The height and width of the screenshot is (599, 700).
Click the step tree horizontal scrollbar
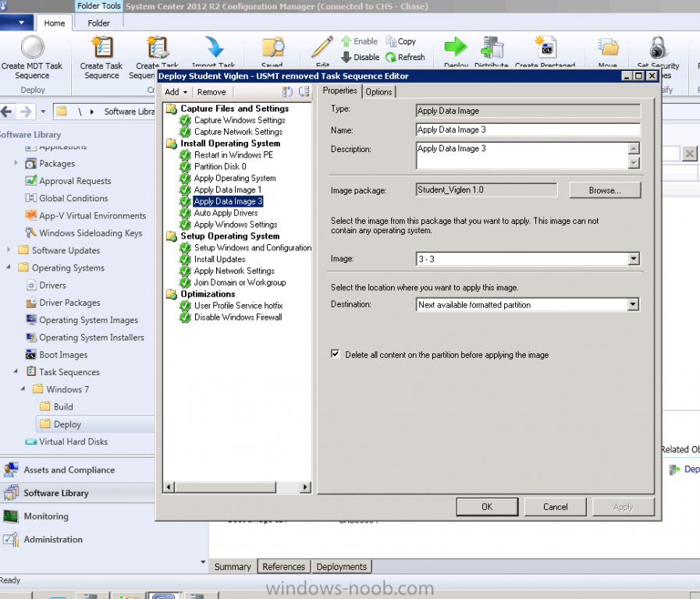(x=237, y=487)
